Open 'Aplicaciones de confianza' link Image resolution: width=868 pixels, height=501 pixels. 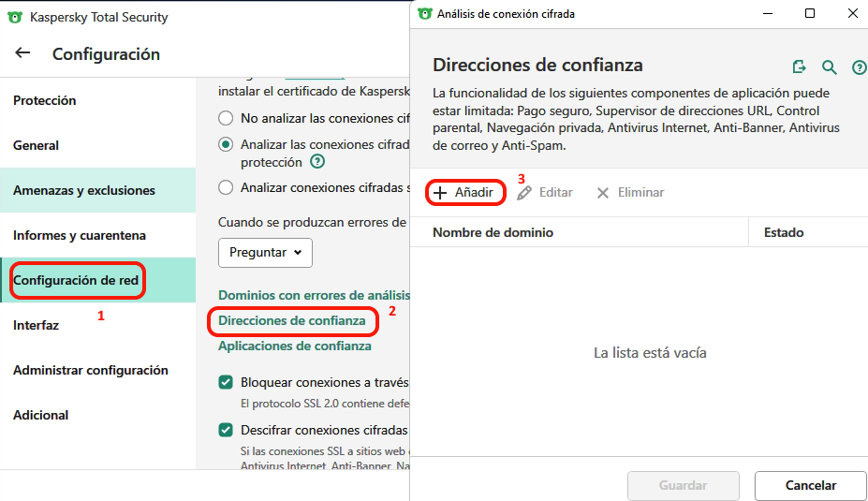coord(295,346)
